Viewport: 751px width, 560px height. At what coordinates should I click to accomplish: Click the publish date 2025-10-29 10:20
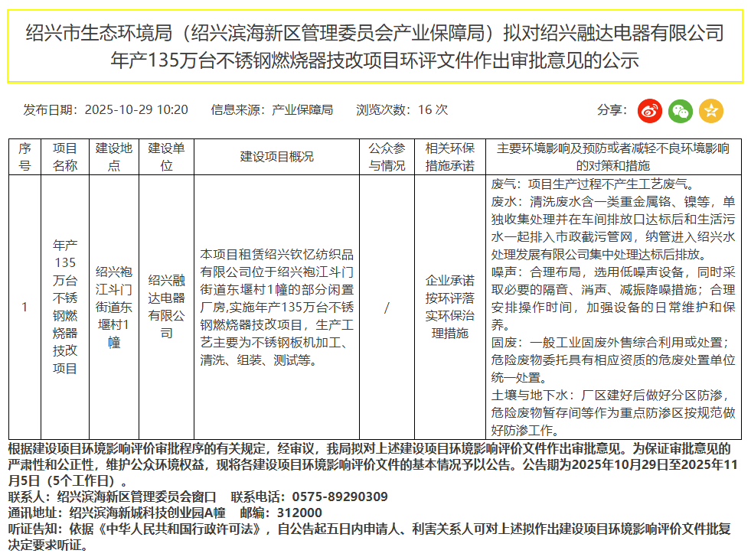(136, 110)
